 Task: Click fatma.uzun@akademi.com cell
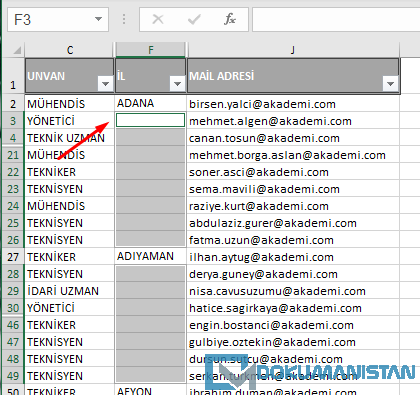point(293,240)
